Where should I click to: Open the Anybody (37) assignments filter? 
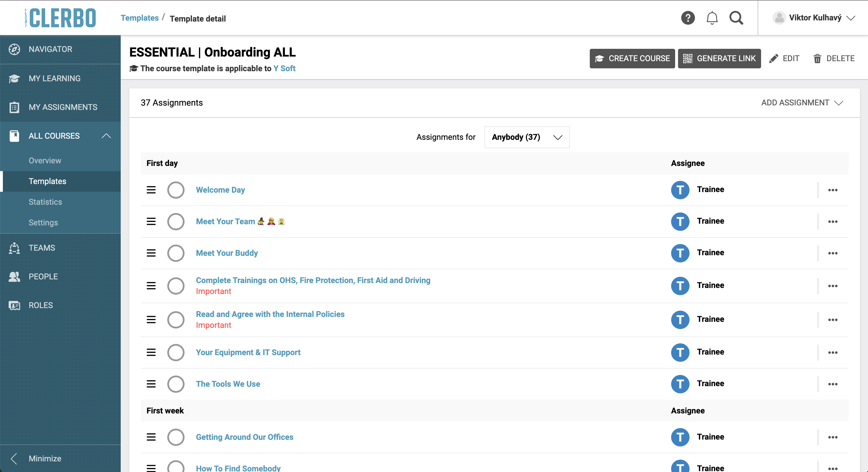click(x=526, y=137)
